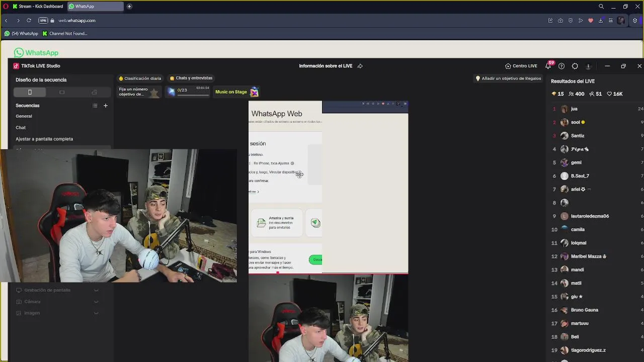Click the Opera heart bookmark icon
The image size is (644, 362).
pyautogui.click(x=591, y=21)
